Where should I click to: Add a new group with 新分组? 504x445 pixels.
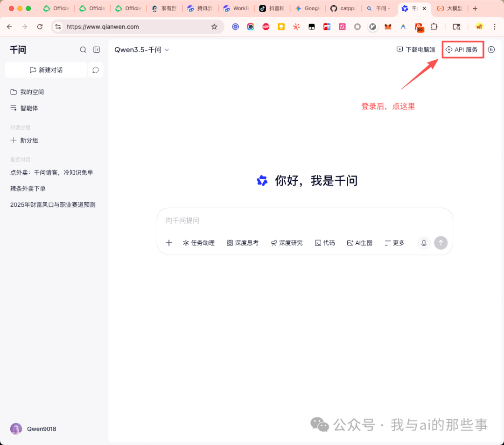pyautogui.click(x=24, y=140)
